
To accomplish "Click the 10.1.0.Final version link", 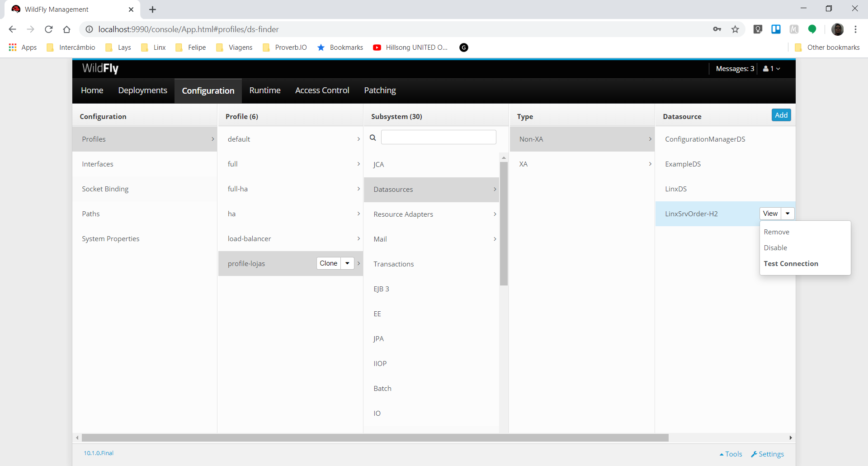I will pyautogui.click(x=99, y=453).
